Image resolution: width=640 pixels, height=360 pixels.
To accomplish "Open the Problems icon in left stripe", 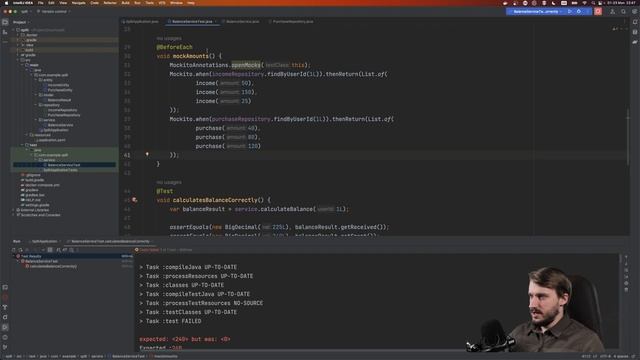I will pos(5,337).
